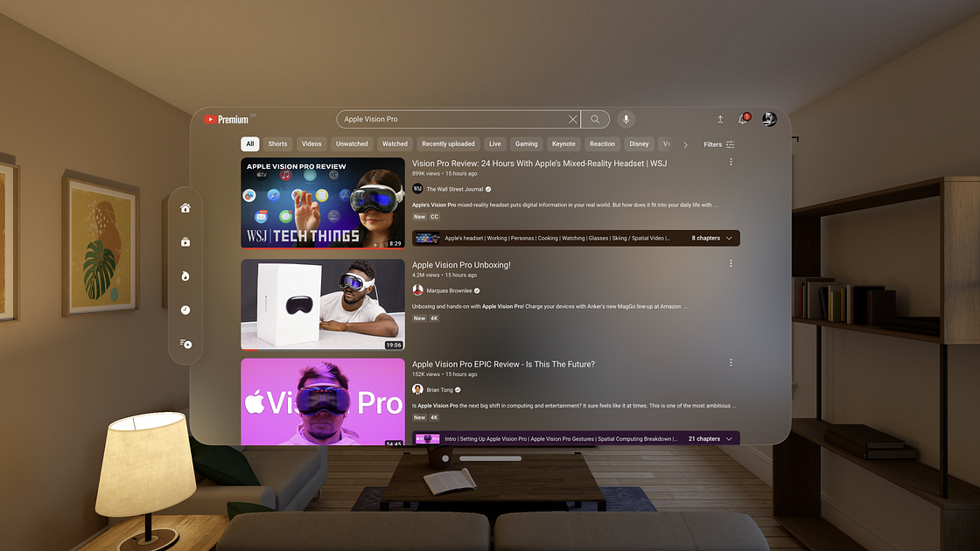
Task: Open the Subscriptions icon in the sidebar
Action: tap(185, 241)
